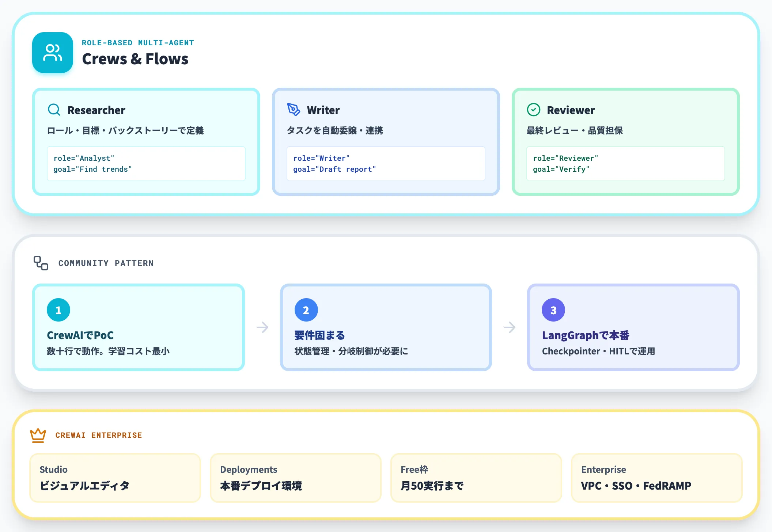Open the Studio enterprise card

click(x=115, y=478)
